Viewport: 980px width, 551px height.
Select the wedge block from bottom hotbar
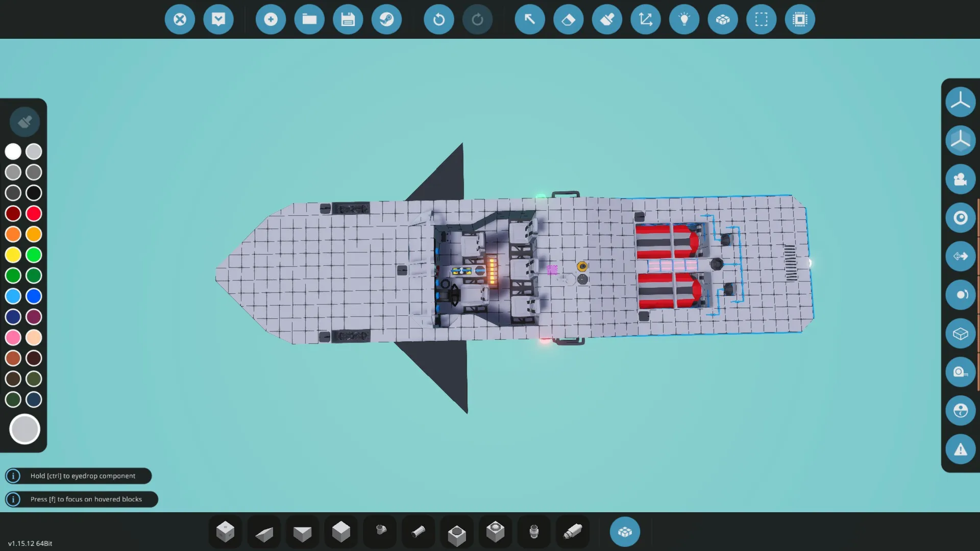(x=264, y=533)
